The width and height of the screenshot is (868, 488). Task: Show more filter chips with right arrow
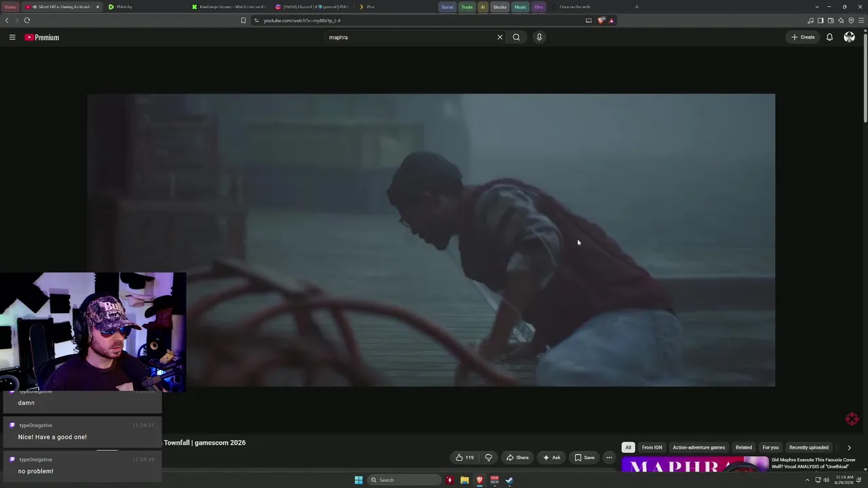click(849, 447)
